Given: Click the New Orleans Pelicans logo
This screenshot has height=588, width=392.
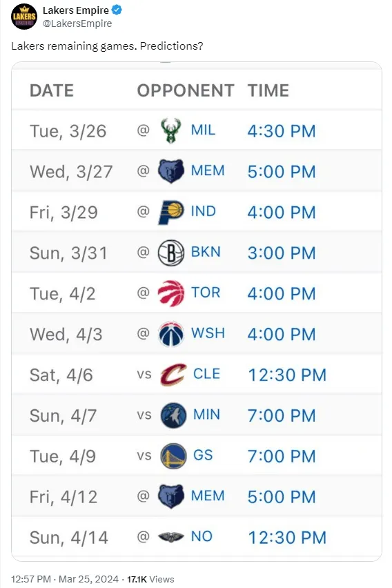Looking at the screenshot, I should pos(171,537).
